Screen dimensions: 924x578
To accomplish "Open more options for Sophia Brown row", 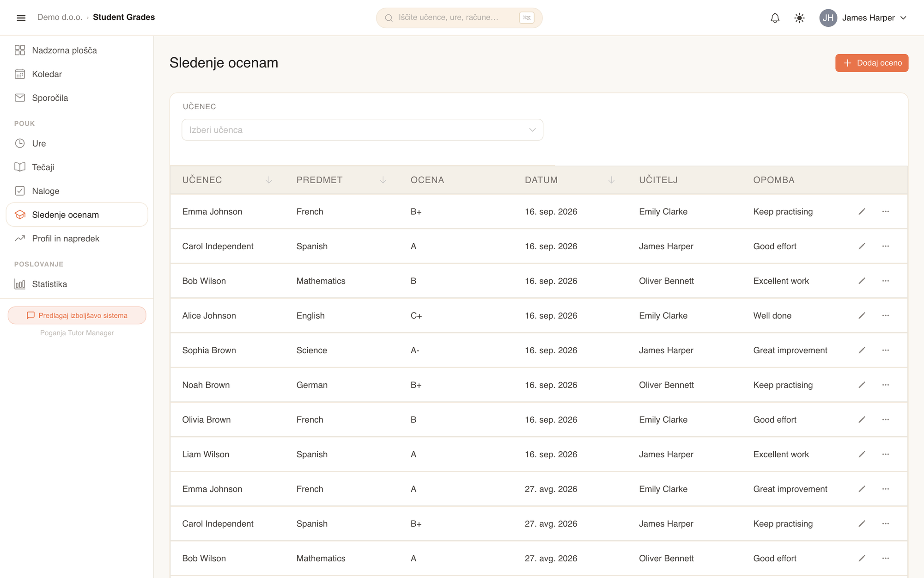I will pos(885,350).
